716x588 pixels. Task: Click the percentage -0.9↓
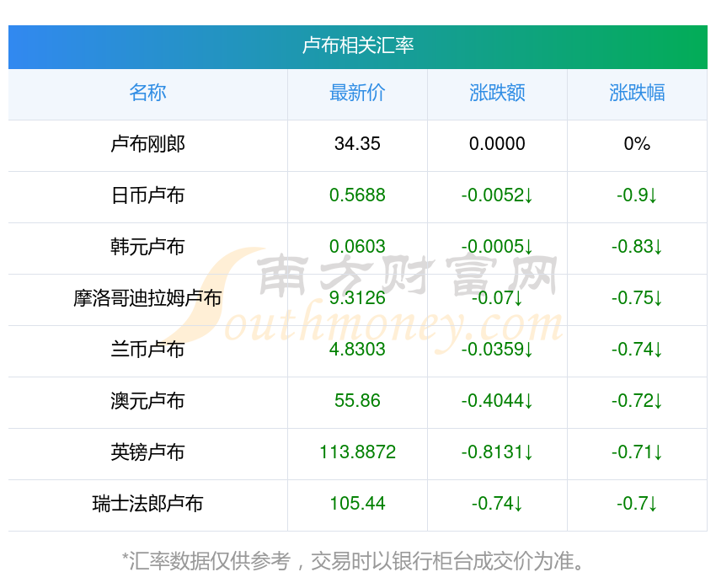[x=637, y=195]
